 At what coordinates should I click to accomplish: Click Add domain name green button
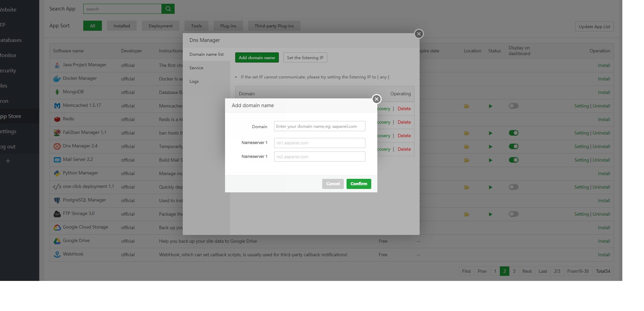tap(257, 58)
